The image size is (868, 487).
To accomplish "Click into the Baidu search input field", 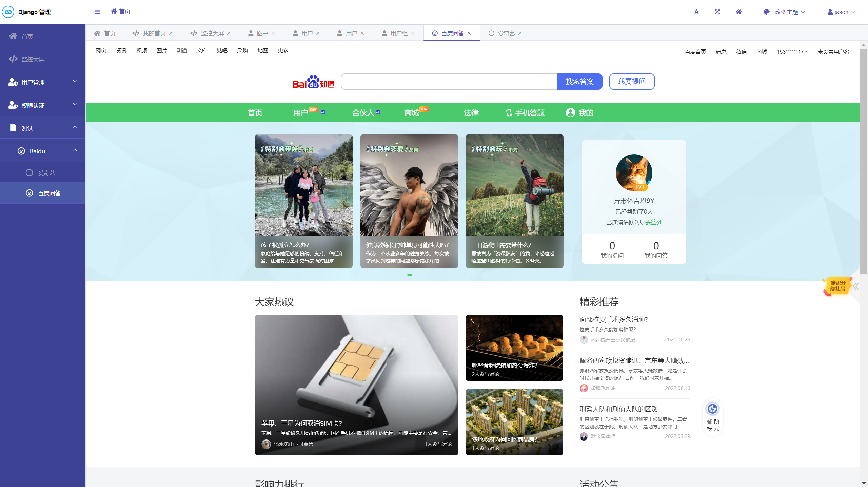I will (449, 81).
